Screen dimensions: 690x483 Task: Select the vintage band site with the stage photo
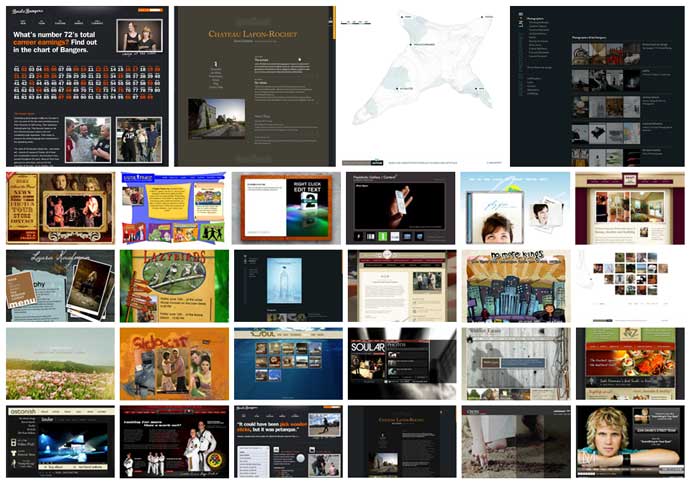tap(60, 208)
